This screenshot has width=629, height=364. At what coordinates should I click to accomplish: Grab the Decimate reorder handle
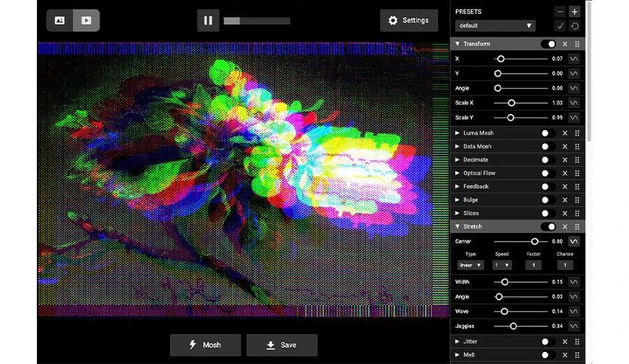pyautogui.click(x=577, y=160)
